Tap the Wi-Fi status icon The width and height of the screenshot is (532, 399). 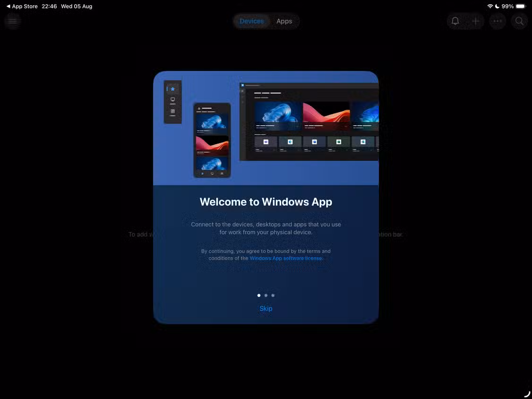coord(490,6)
